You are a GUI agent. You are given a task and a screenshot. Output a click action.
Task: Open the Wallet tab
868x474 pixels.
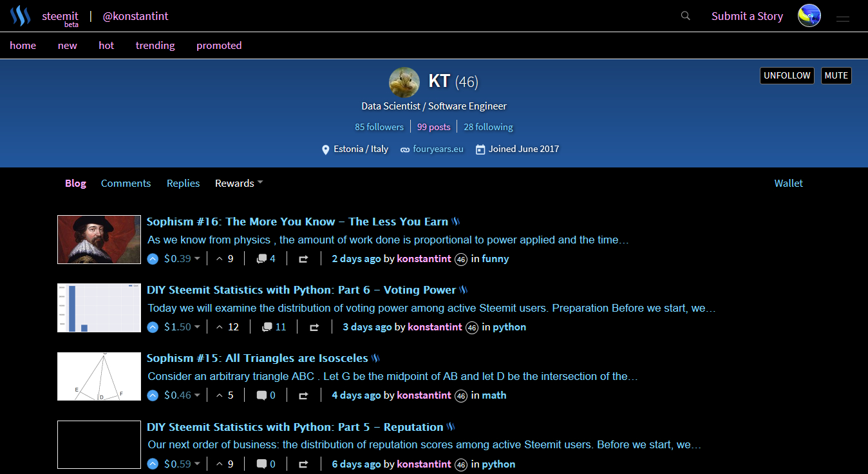788,184
